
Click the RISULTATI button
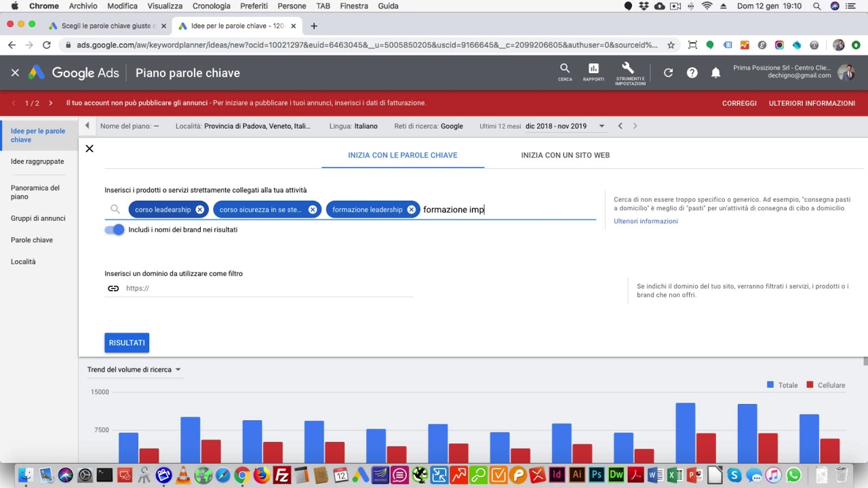point(127,343)
